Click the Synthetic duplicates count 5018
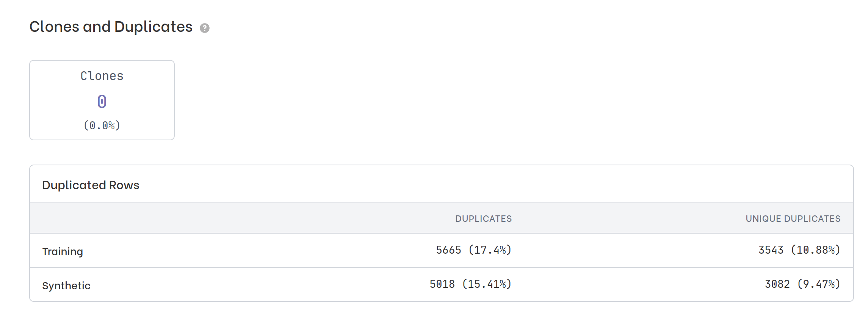 click(x=442, y=284)
